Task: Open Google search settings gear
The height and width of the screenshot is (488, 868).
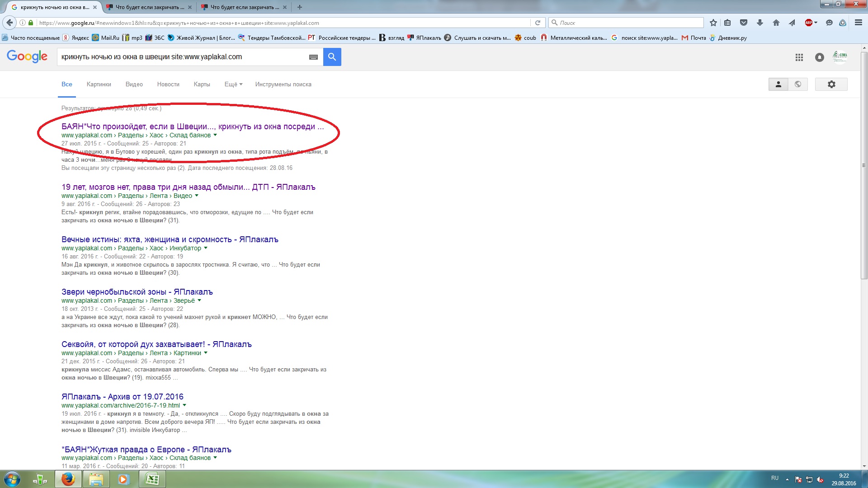Action: (x=831, y=84)
